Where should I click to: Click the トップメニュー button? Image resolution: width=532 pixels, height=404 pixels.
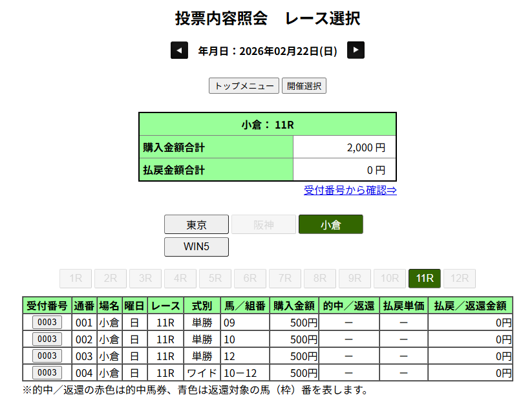pos(244,86)
